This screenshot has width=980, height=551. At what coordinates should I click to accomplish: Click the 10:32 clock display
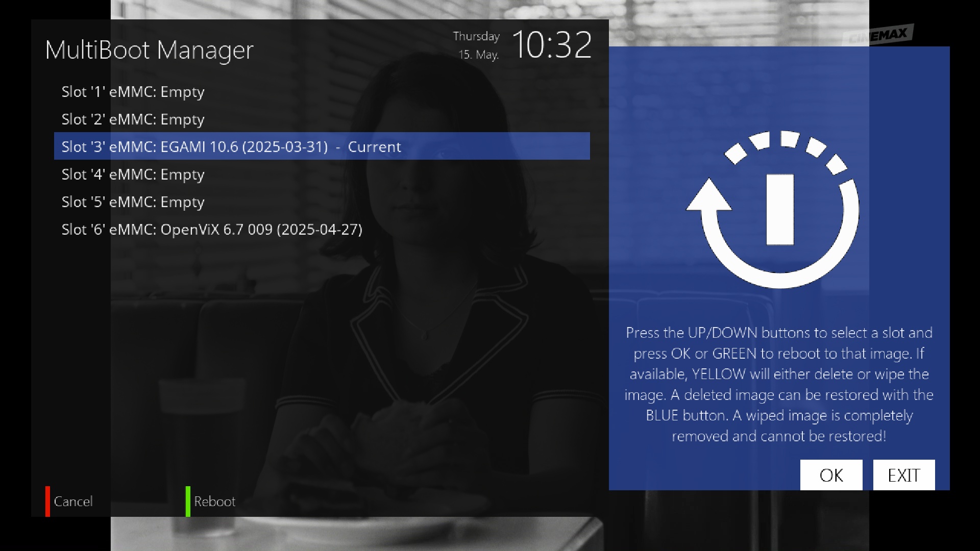click(551, 45)
